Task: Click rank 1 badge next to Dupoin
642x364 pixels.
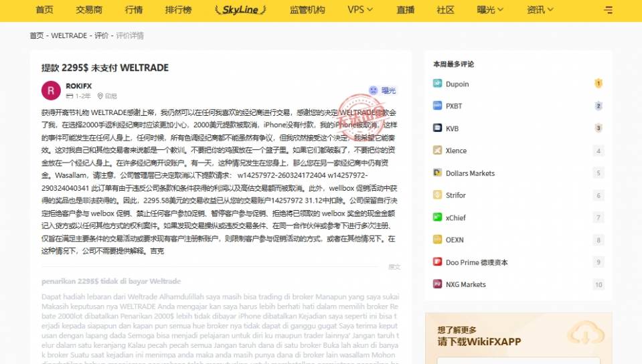Action: 598,84
